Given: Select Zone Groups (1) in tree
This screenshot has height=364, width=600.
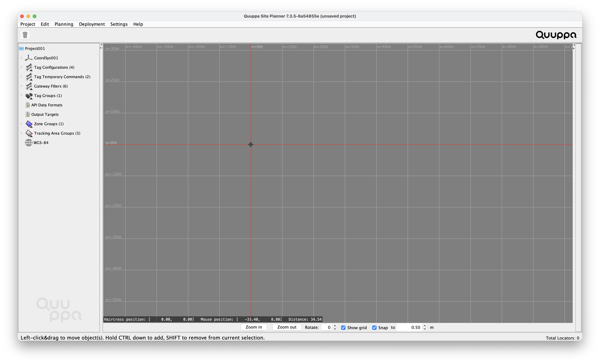Looking at the screenshot, I should click(49, 124).
